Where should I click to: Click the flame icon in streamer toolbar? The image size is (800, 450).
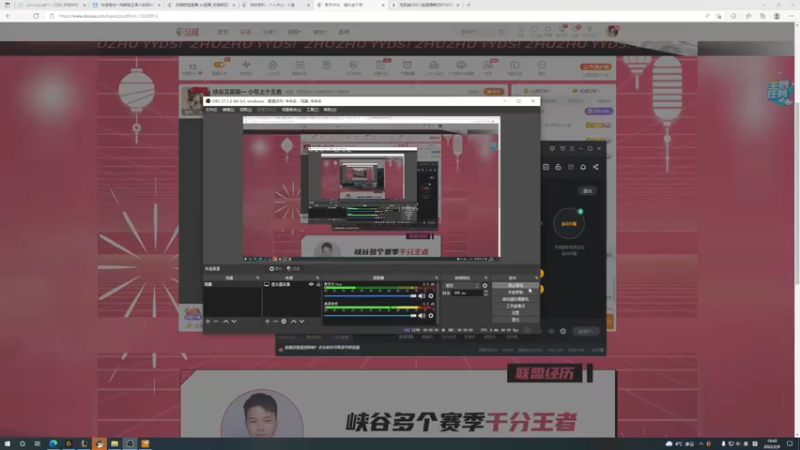pyautogui.click(x=273, y=67)
